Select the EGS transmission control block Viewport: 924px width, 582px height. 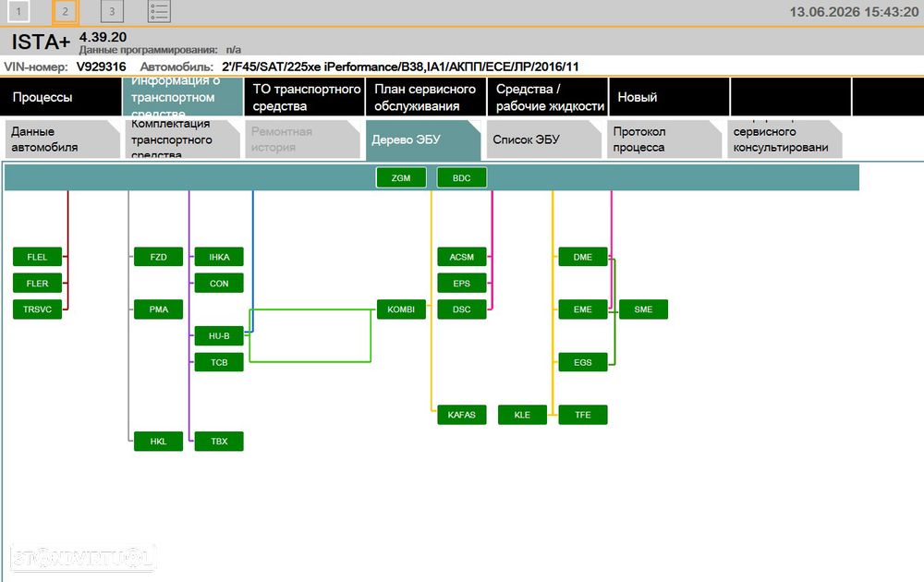point(582,362)
